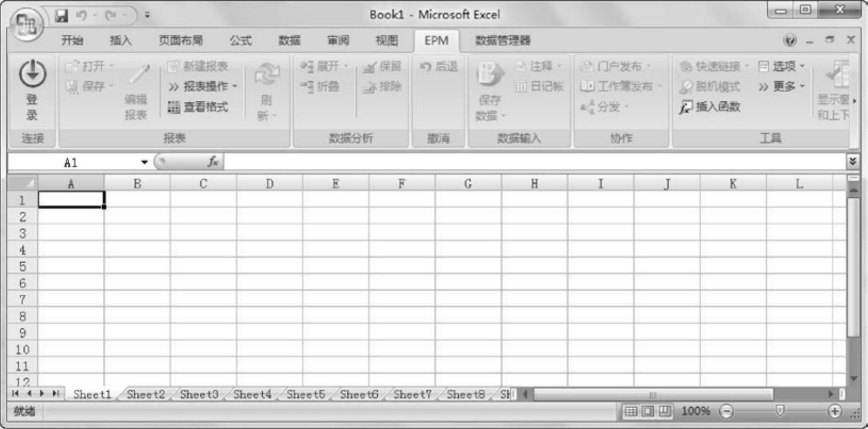Viewport: 868px width, 429px height.
Task: Click the Save icon in quick access toolbar
Action: pyautogui.click(x=62, y=16)
